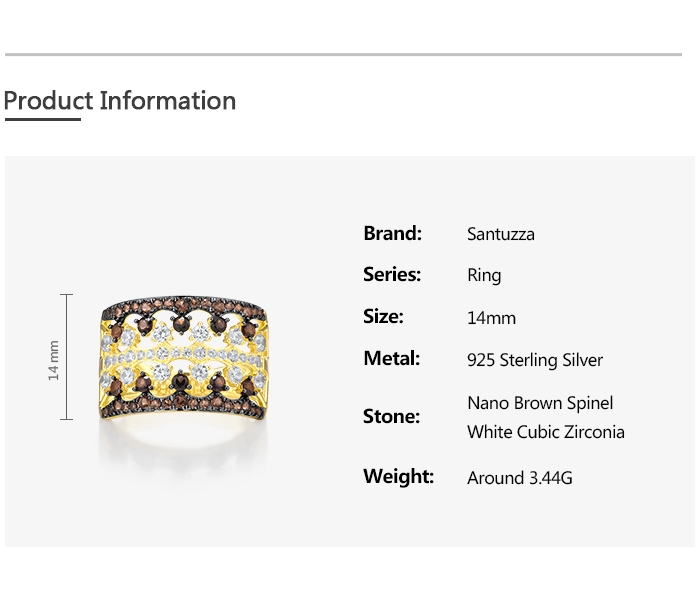This screenshot has width=700, height=607.
Task: Click the vertical measurement line beside ring
Action: pyautogui.click(x=67, y=357)
